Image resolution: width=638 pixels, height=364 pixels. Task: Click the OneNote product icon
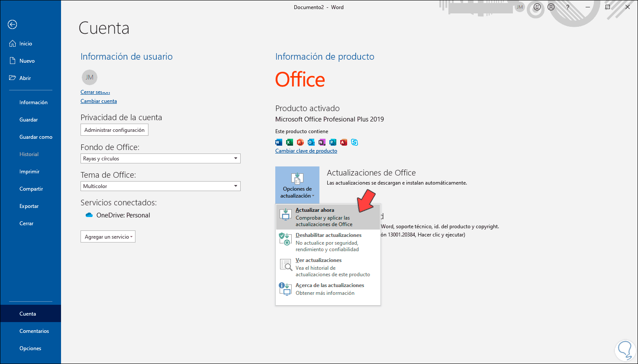[x=322, y=142]
